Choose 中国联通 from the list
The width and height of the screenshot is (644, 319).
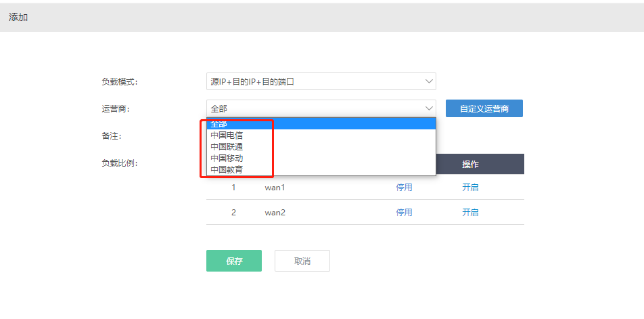tap(321, 147)
